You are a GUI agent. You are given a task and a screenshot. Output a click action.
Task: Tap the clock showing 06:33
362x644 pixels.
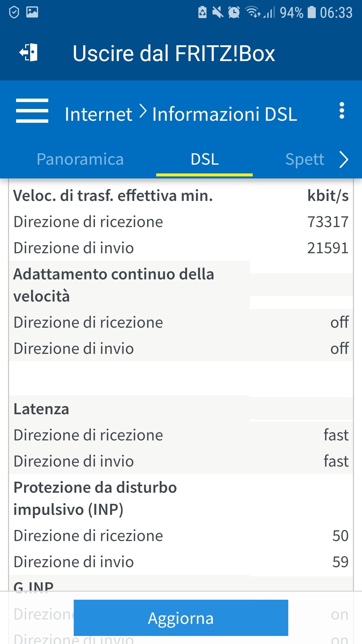click(336, 13)
